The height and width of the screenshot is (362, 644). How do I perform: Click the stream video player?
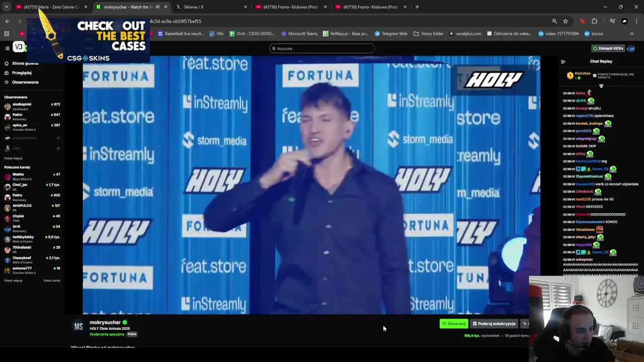point(311,185)
